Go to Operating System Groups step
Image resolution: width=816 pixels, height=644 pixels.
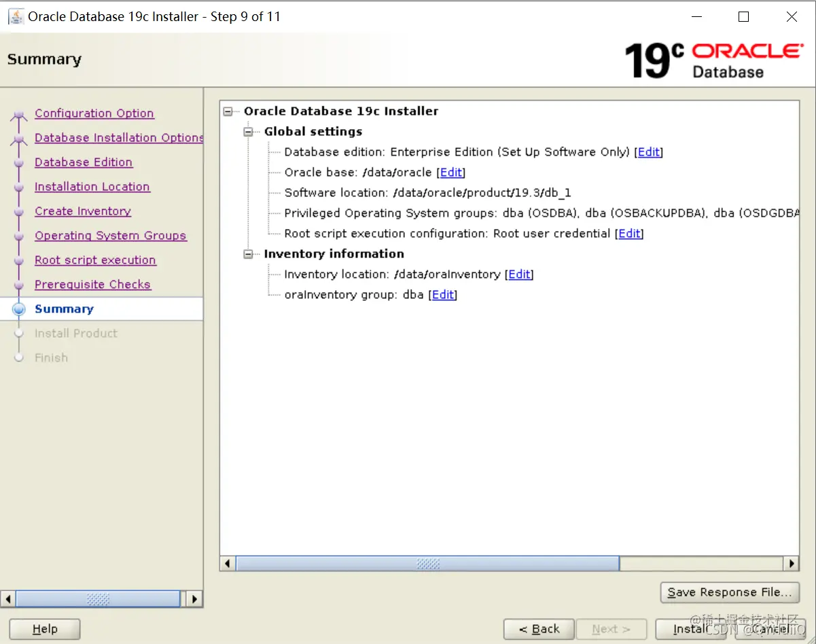[111, 236]
